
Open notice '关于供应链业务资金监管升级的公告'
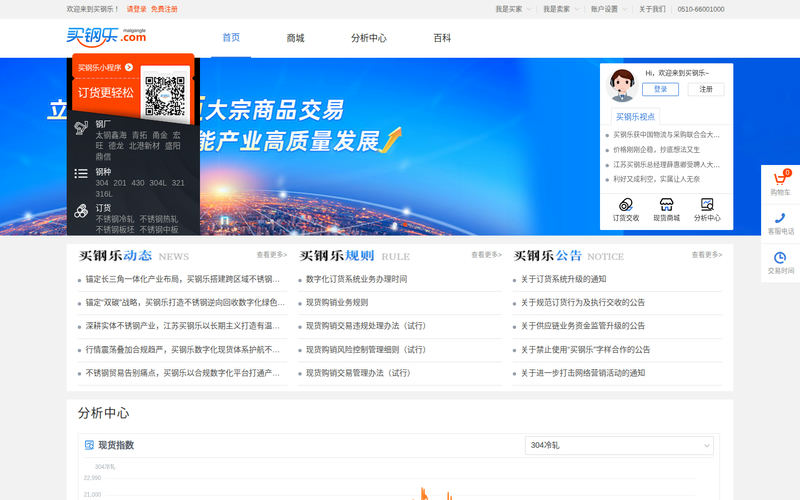[583, 326]
